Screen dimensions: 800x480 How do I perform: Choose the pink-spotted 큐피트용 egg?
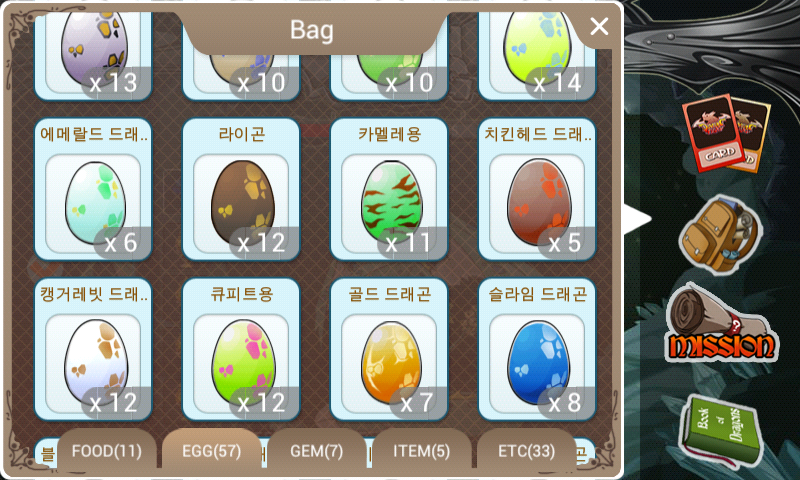[x=241, y=349]
